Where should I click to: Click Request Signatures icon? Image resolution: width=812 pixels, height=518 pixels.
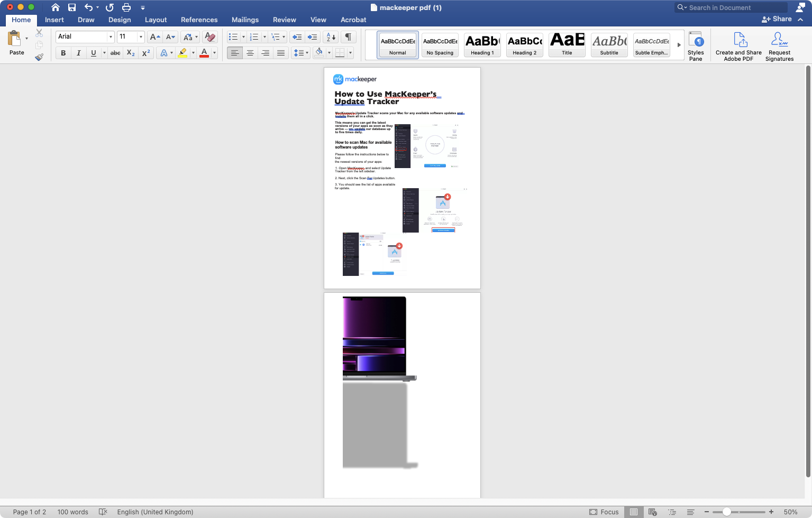[x=779, y=46]
